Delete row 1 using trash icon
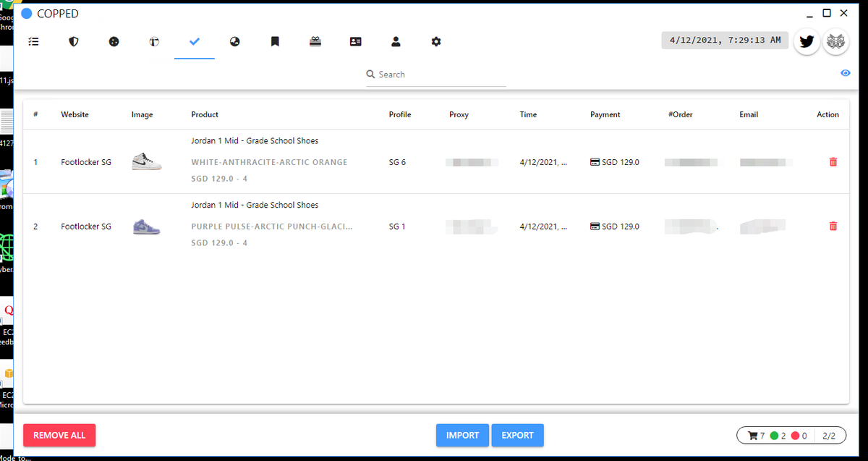 833,162
